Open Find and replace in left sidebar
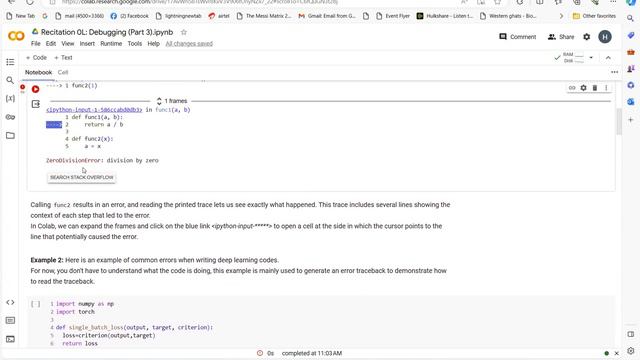This screenshot has height=360, width=640. click(10, 80)
